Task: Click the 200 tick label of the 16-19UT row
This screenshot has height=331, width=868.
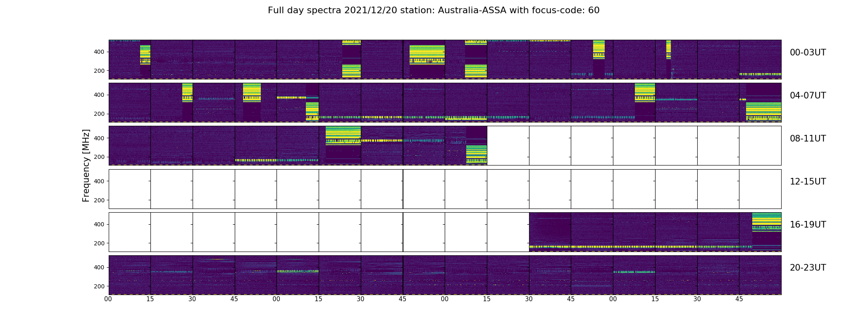Action: [x=99, y=243]
